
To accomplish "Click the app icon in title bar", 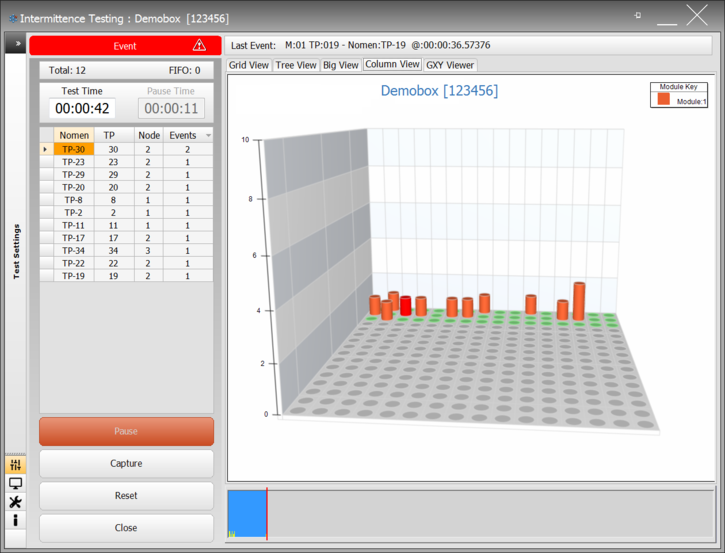I will pos(12,17).
